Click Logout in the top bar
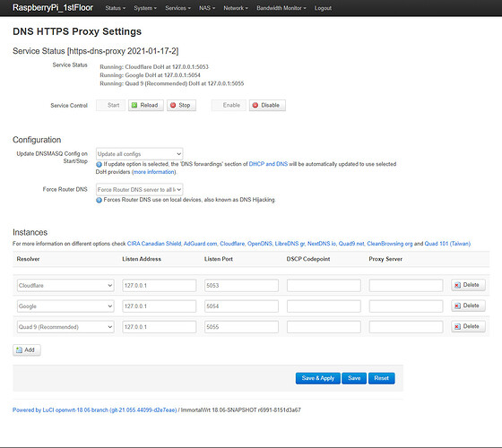 pos(323,8)
